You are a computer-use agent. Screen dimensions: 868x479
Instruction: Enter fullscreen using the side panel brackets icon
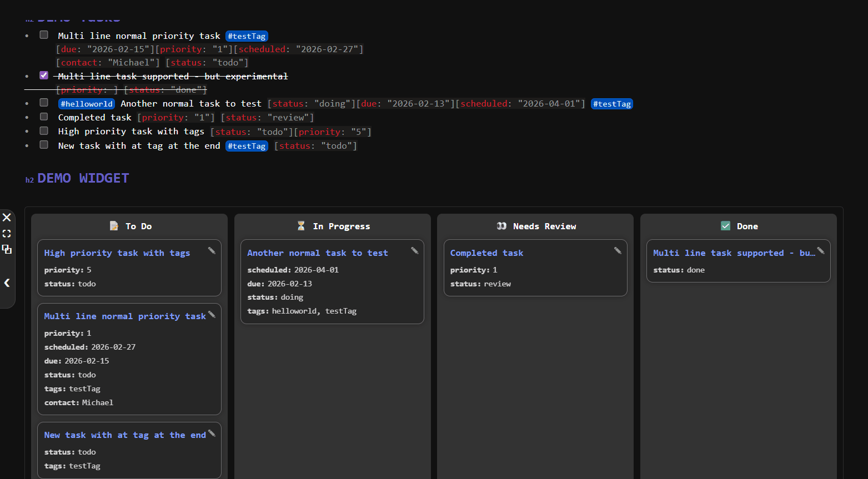[x=7, y=234]
